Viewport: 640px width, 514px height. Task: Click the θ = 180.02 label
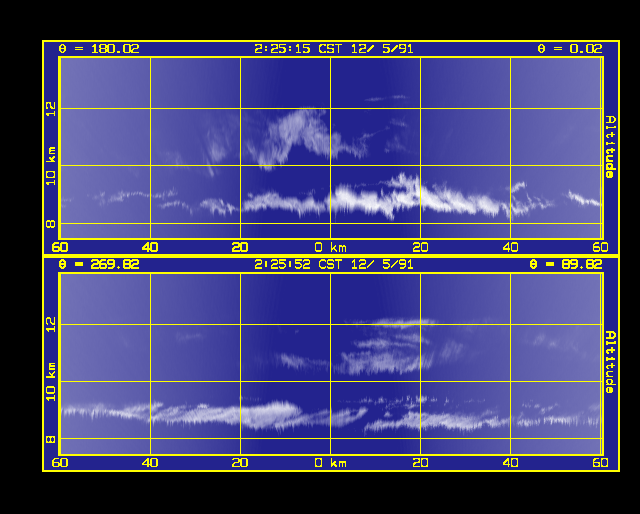(99, 49)
